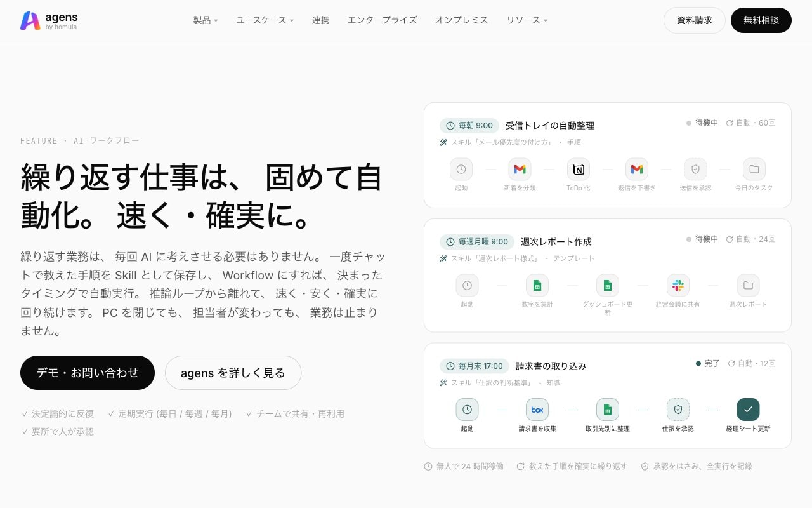Viewport: 812px width, 508px height.
Task: Click the shield 送信を承認 icon
Action: (x=695, y=170)
